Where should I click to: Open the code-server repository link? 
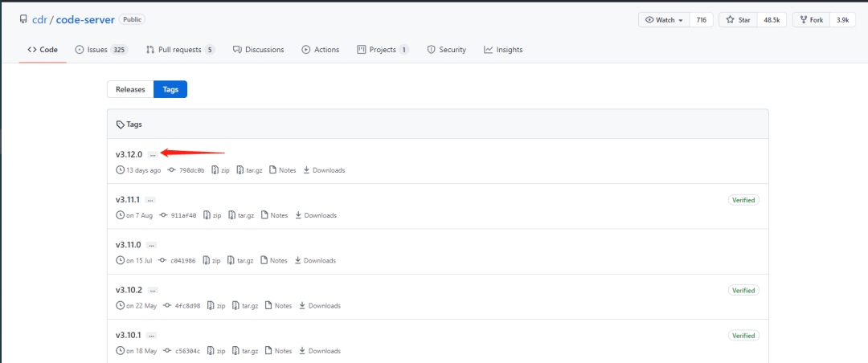tap(84, 20)
